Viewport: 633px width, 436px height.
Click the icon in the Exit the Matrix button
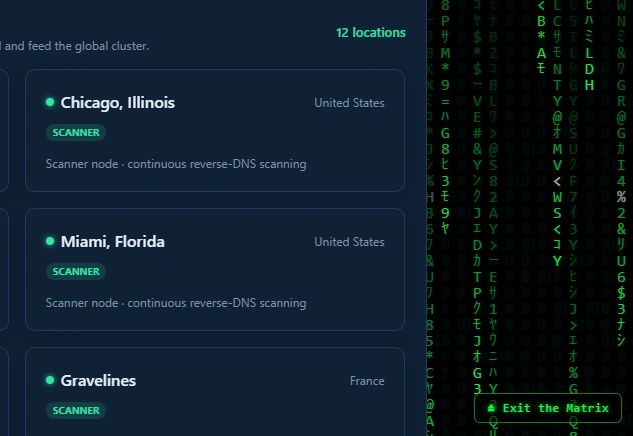[491, 408]
